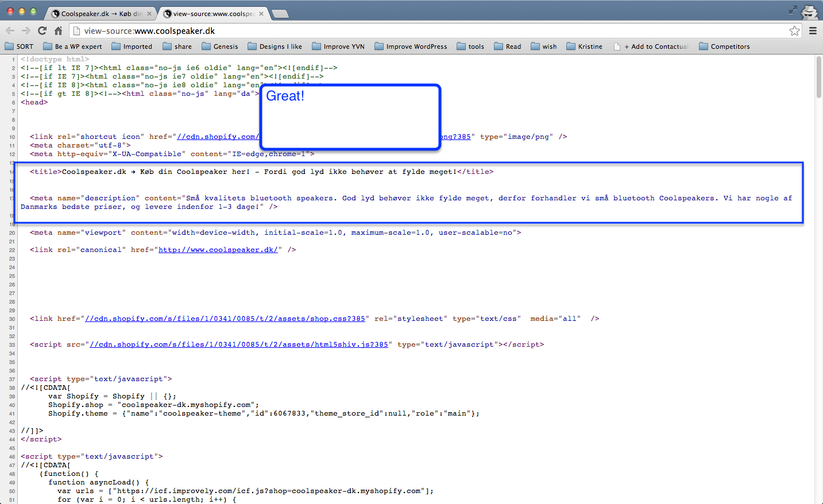Open the shop.css?385 stylesheet link

coord(225,319)
